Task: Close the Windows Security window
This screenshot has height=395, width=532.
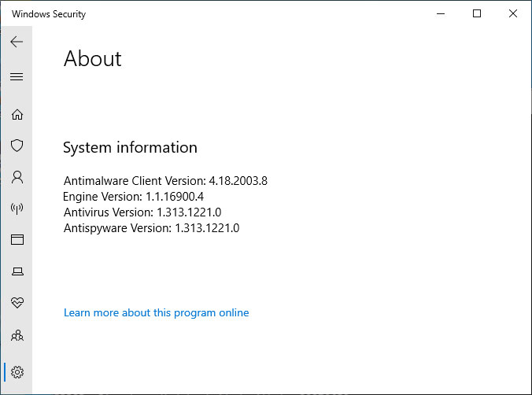Action: pos(513,13)
